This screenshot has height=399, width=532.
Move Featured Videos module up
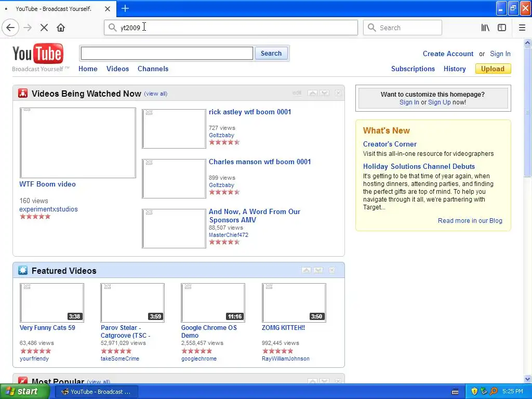[306, 270]
